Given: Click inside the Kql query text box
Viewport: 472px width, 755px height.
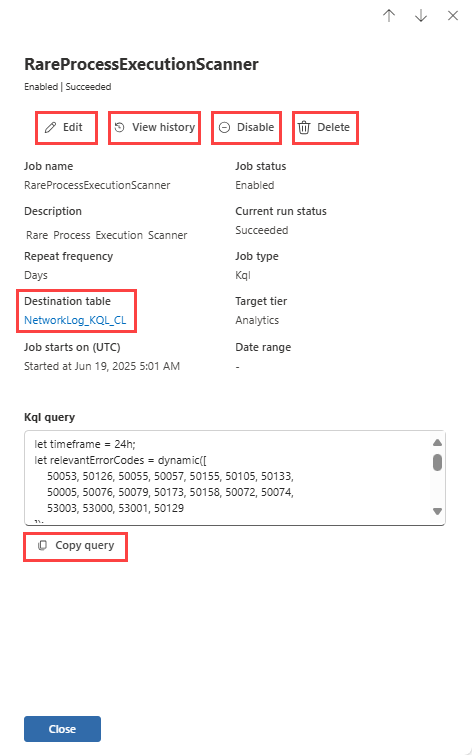Looking at the screenshot, I should [230, 478].
